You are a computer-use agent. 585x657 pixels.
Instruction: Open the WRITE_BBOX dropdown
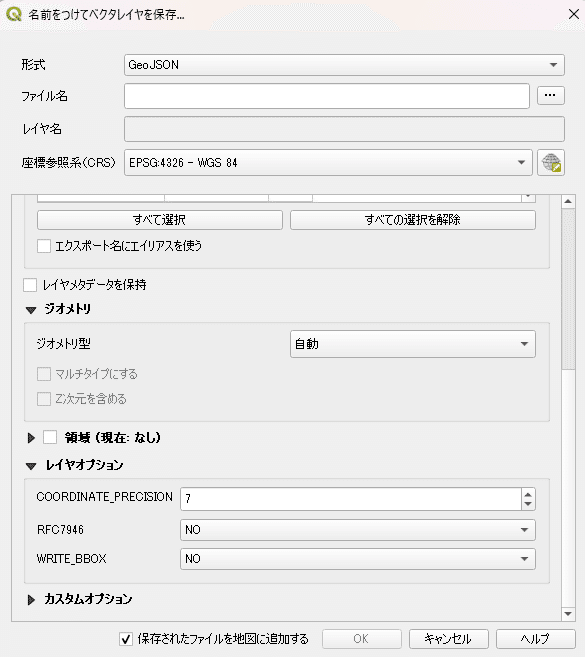(358, 559)
